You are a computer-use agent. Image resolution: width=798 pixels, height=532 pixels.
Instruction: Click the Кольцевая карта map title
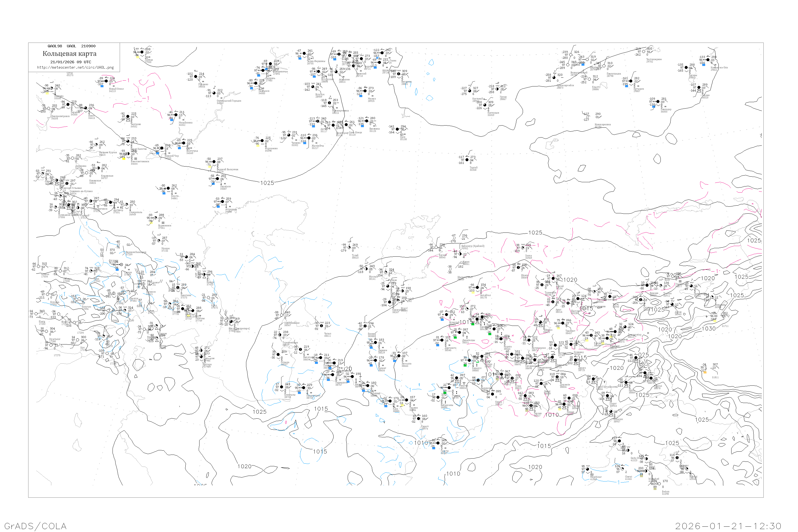[69, 54]
